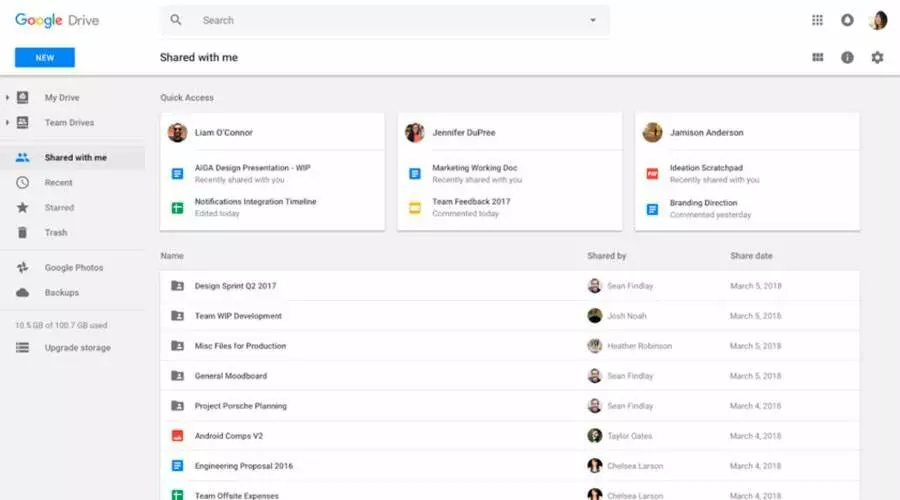
Task: Click the Backups cloud icon
Action: click(22, 293)
